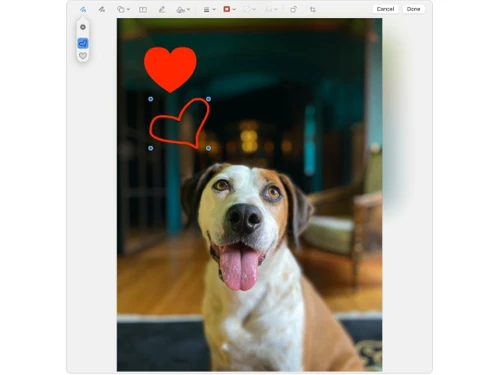The width and height of the screenshot is (500, 375).
Task: Click the top-right selection handle of heart outline
Action: [208, 99]
